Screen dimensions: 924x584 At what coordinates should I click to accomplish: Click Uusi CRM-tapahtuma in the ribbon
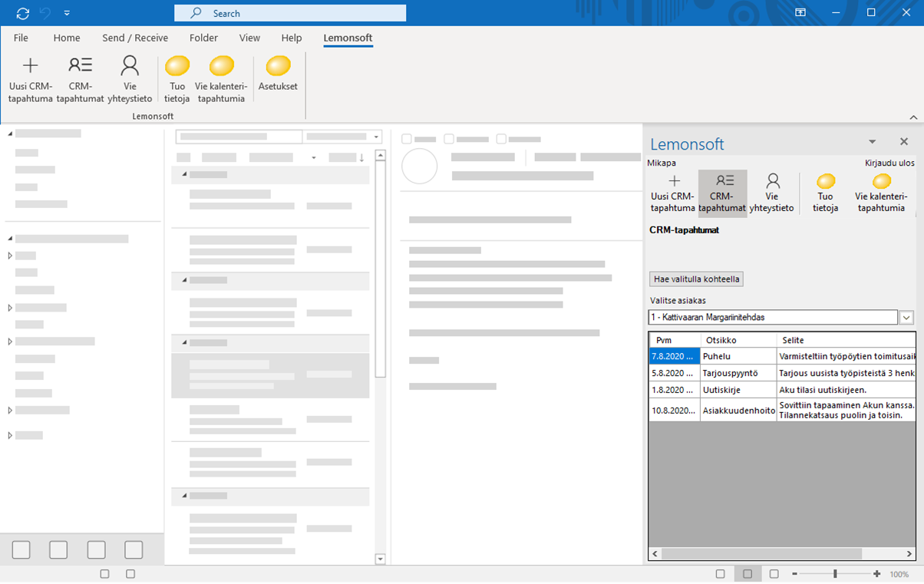coord(31,79)
